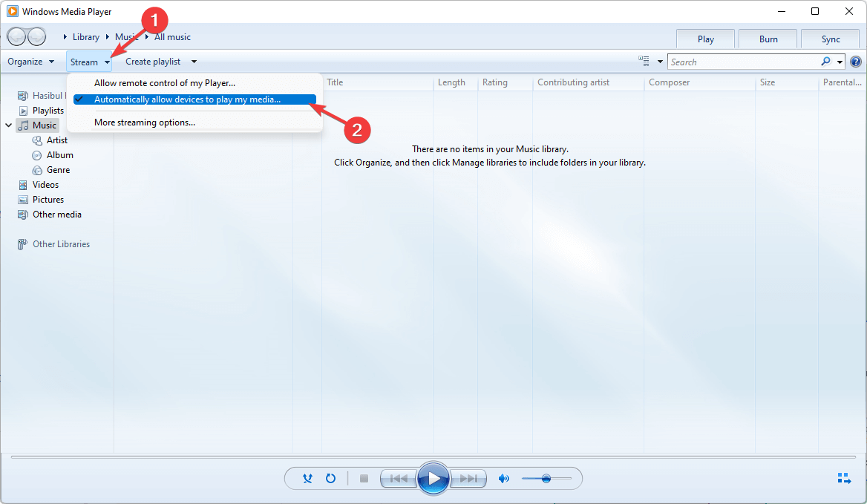The image size is (867, 504).
Task: Minimize the Windows Media Player window
Action: pos(782,11)
